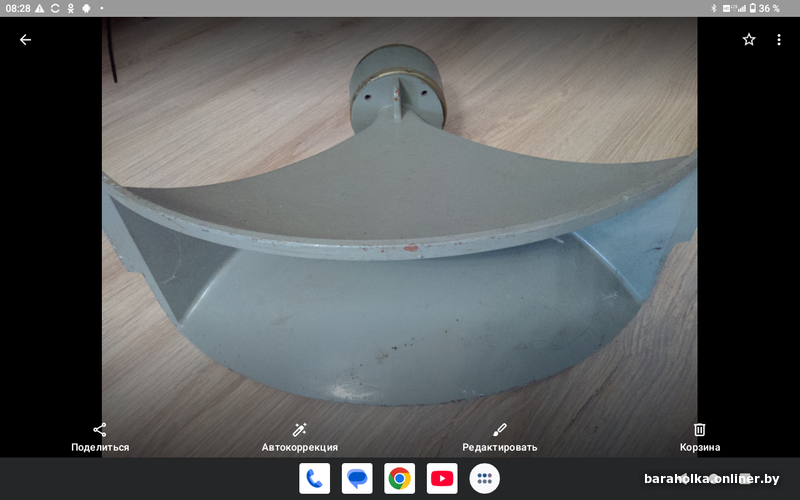800x500 pixels.
Task: Tap the sync status icon
Action: [x=55, y=9]
